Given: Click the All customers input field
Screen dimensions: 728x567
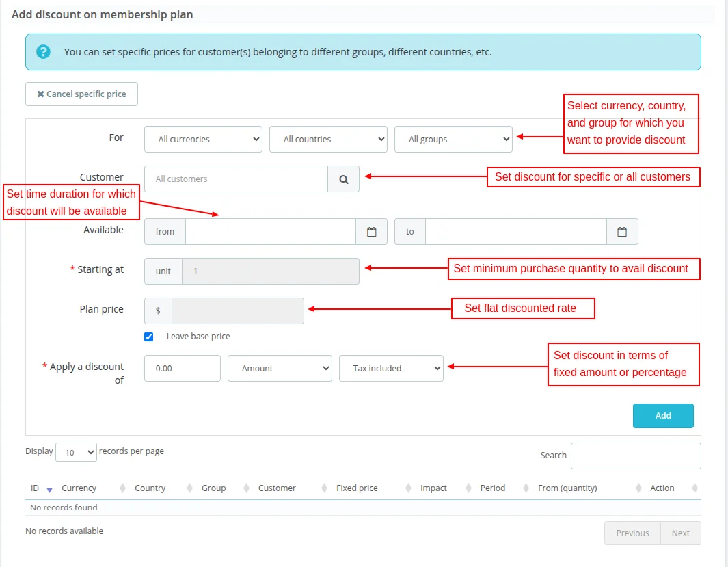Looking at the screenshot, I should coord(237,179).
